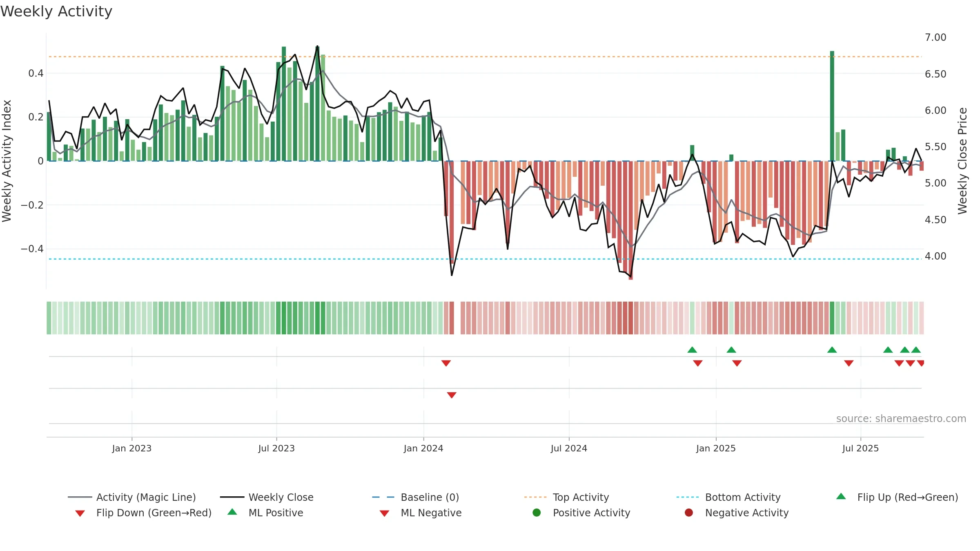Click the Jan 2024 axis label
This screenshot has width=980, height=551.
pyautogui.click(x=423, y=448)
